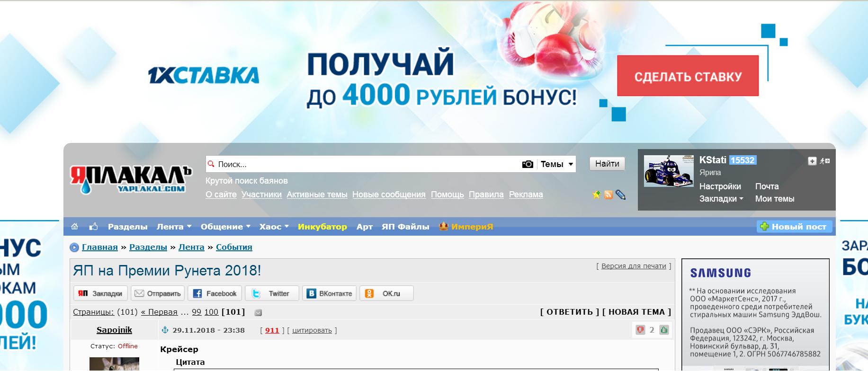Image resolution: width=868 pixels, height=371 pixels.
Task: Expand the Лента menu dropdown
Action: pyautogui.click(x=174, y=227)
